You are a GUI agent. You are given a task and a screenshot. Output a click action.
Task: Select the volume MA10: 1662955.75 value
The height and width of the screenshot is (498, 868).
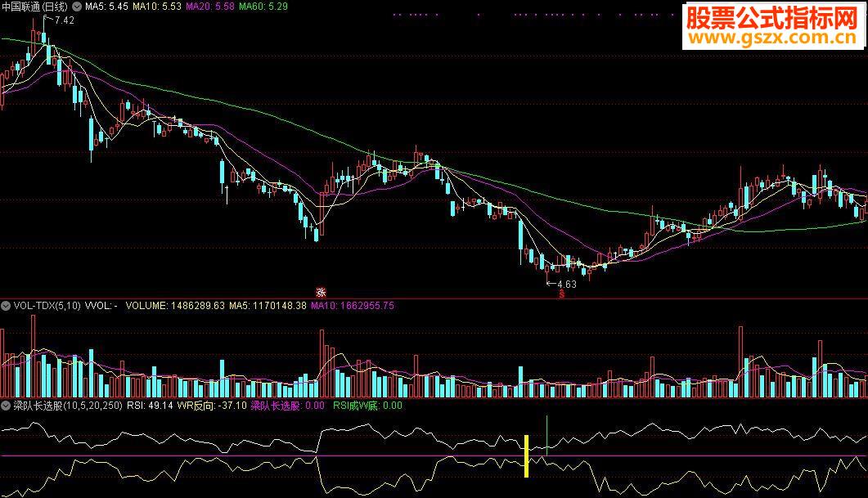pyautogui.click(x=353, y=306)
